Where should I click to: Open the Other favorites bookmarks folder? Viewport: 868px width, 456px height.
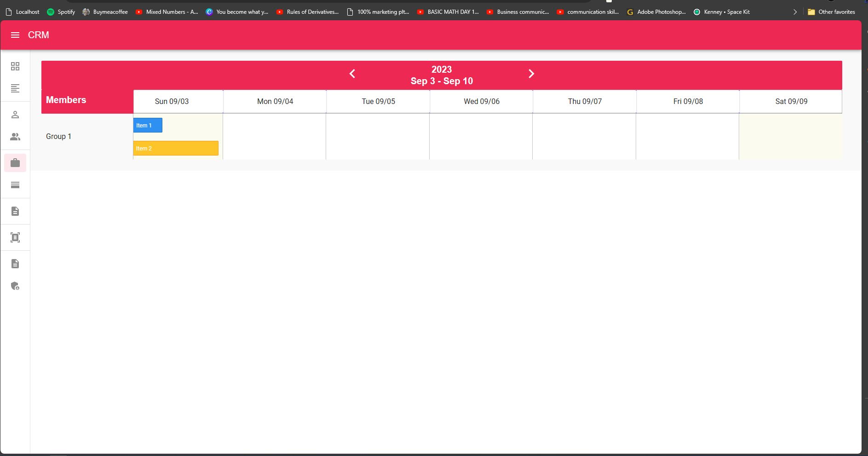[x=832, y=12]
